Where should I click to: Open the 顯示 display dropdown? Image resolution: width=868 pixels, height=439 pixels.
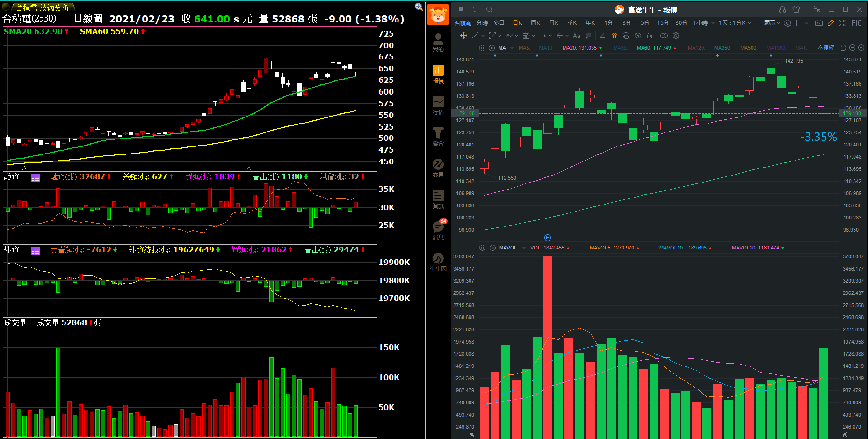(772, 22)
